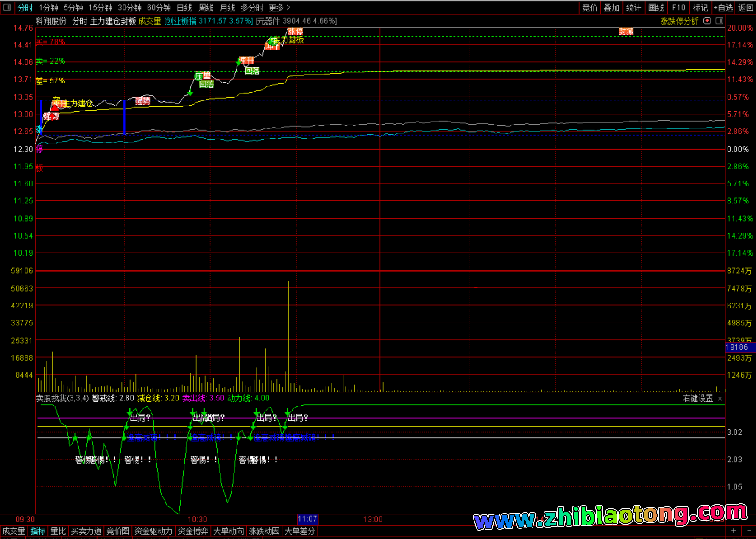This screenshot has height=539, width=756.
Task: Select the 5分钟 timeframe tab
Action: pyautogui.click(x=73, y=8)
